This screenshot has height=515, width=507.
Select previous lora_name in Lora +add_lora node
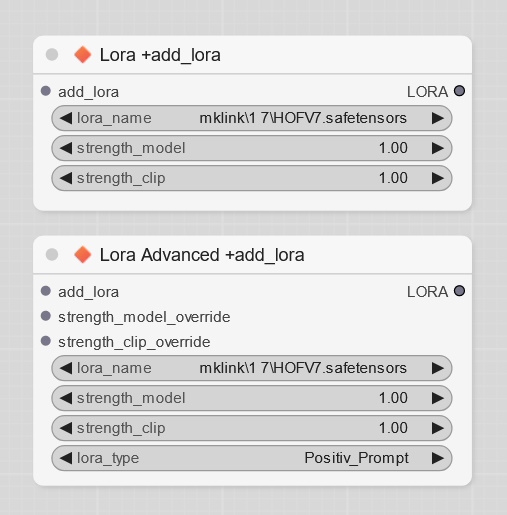[66, 118]
